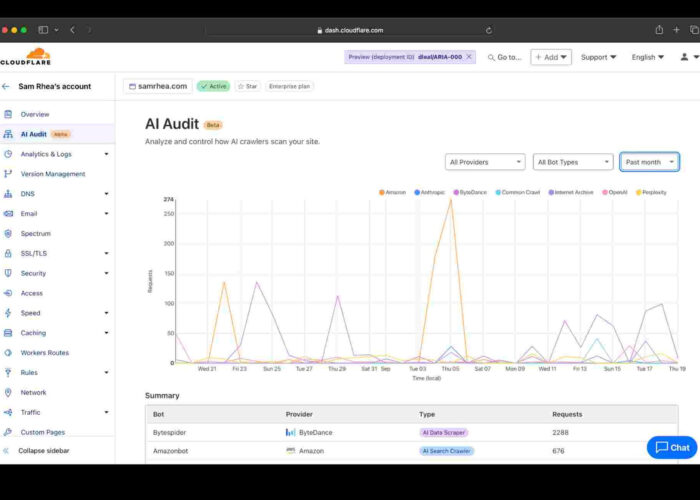Screen dimensions: 700x500
Task: Click the Security shield icon
Action: (x=8, y=273)
